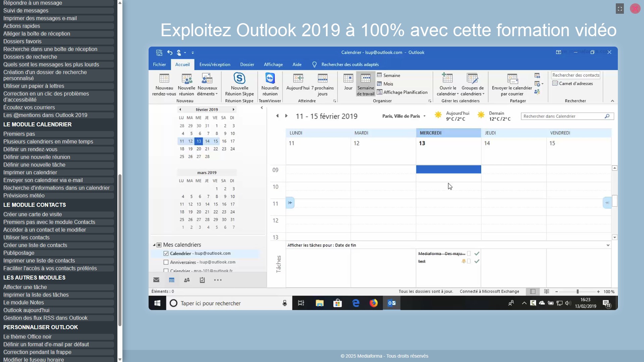Open the Tasks module icon in navigation bar
Image resolution: width=644 pixels, height=362 pixels.
pyautogui.click(x=202, y=280)
